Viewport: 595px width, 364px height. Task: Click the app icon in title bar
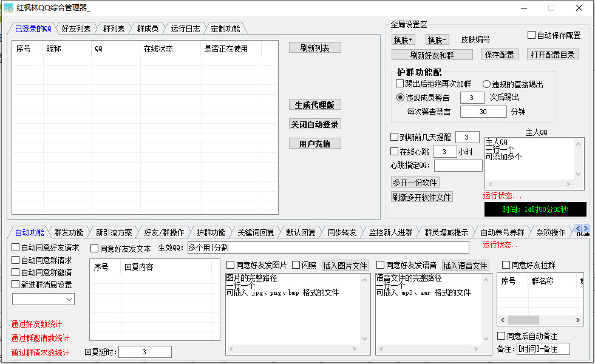point(8,8)
